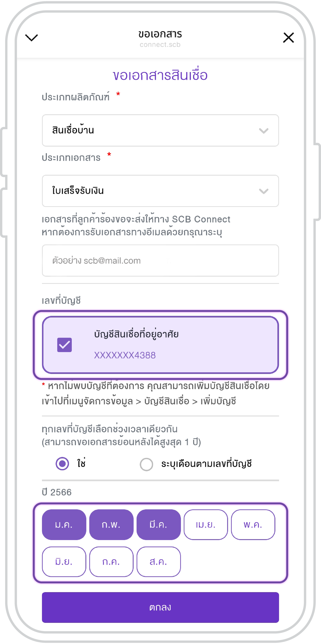
Task: Click the chevron arrow in ใบเสร็จรับเงิน field
Action: (264, 191)
